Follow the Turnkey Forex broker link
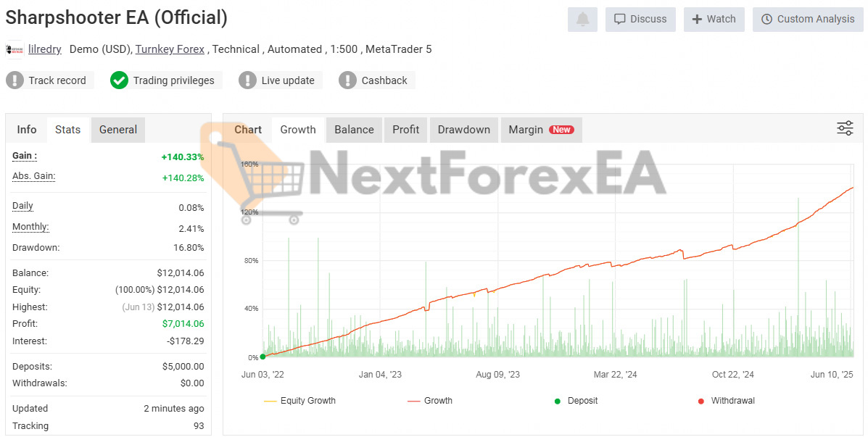This screenshot has width=868, height=437. (x=170, y=49)
